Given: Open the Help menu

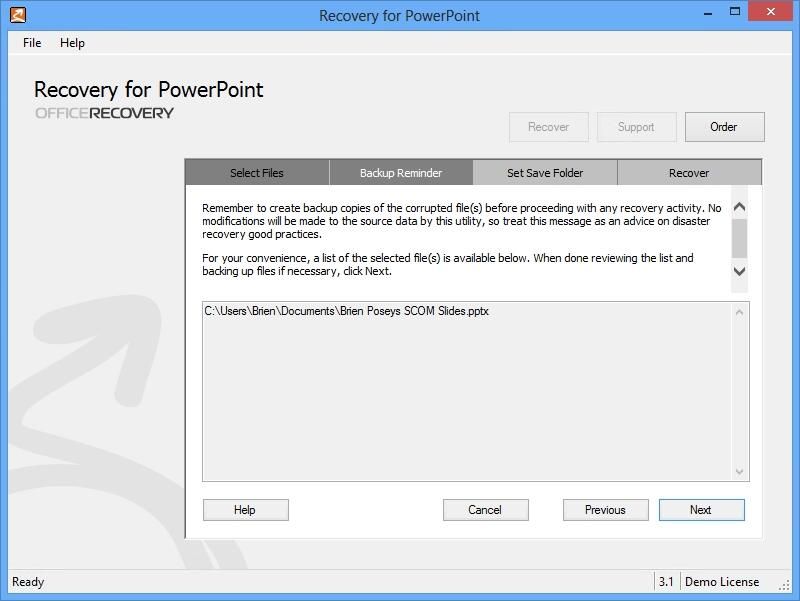Looking at the screenshot, I should coord(73,43).
